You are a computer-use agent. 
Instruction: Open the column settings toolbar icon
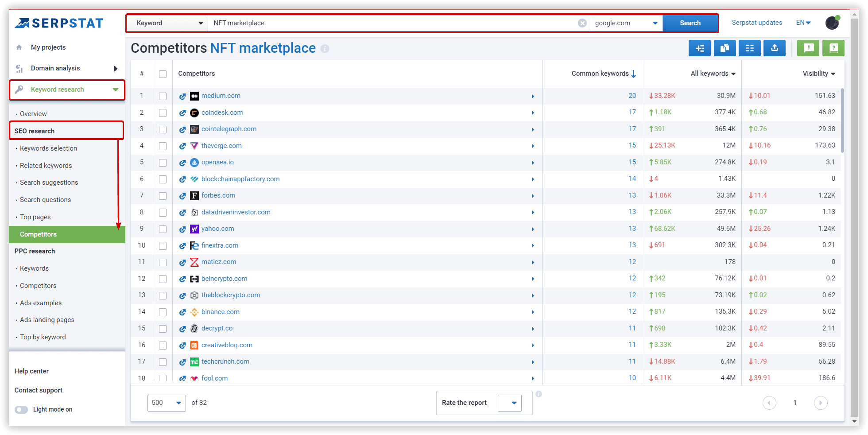[750, 48]
